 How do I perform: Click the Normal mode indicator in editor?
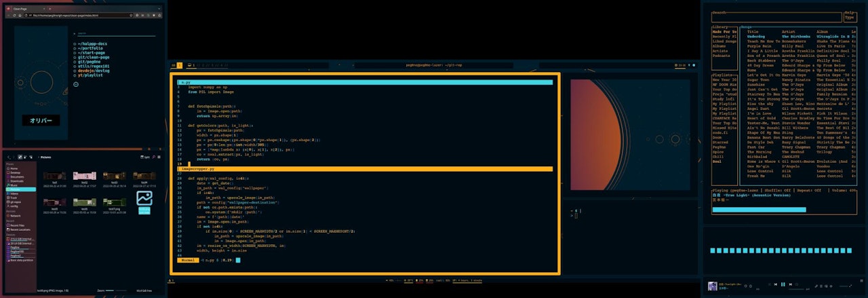click(187, 260)
